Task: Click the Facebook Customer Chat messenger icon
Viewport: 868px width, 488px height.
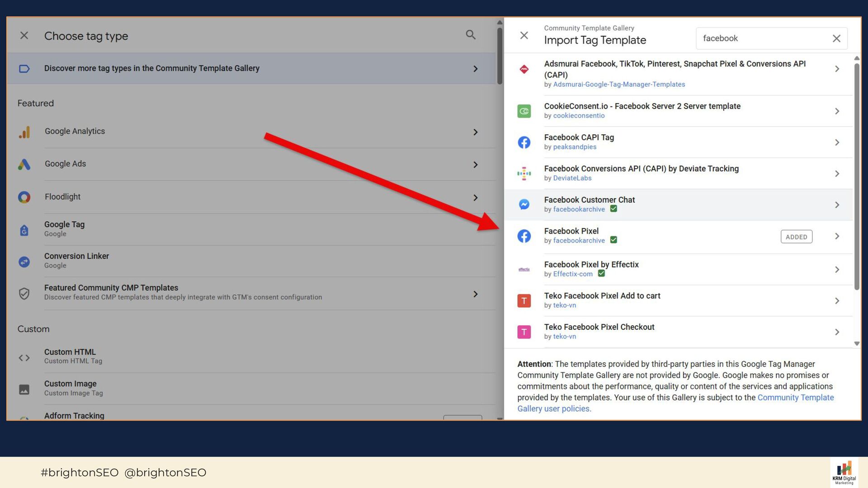Action: point(524,205)
